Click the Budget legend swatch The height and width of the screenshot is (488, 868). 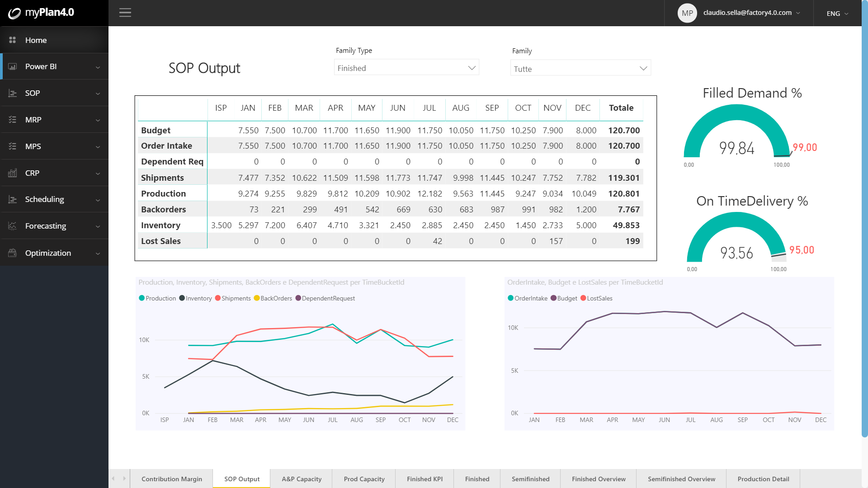tap(553, 298)
